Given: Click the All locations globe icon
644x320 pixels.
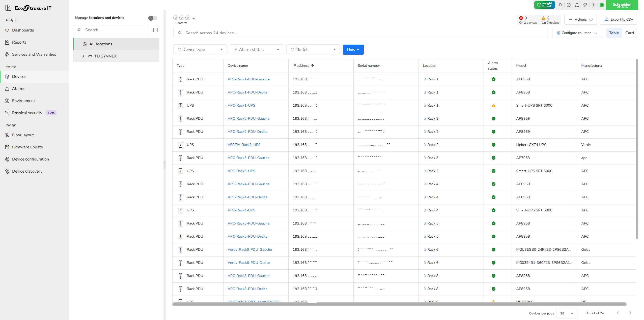Looking at the screenshot, I should click(x=85, y=44).
